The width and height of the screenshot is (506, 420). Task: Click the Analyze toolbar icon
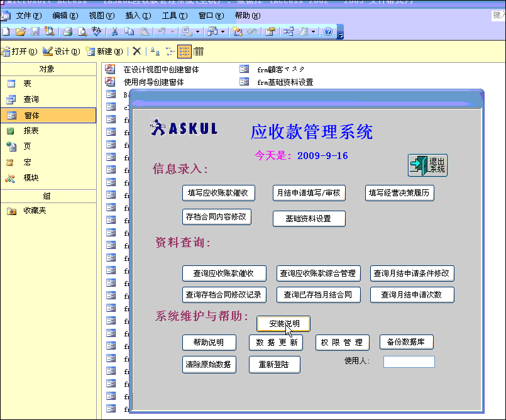[212, 31]
